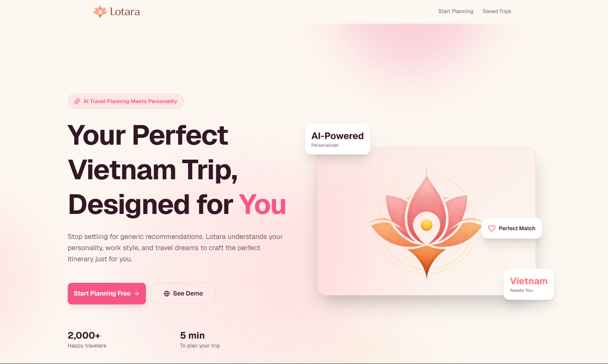Click the 5 min plan-your-trip stat
The width and height of the screenshot is (608, 364).
(200, 340)
